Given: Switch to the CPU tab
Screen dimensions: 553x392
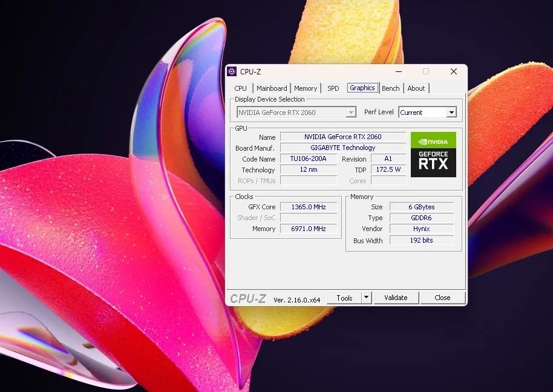Looking at the screenshot, I should coord(241,88).
